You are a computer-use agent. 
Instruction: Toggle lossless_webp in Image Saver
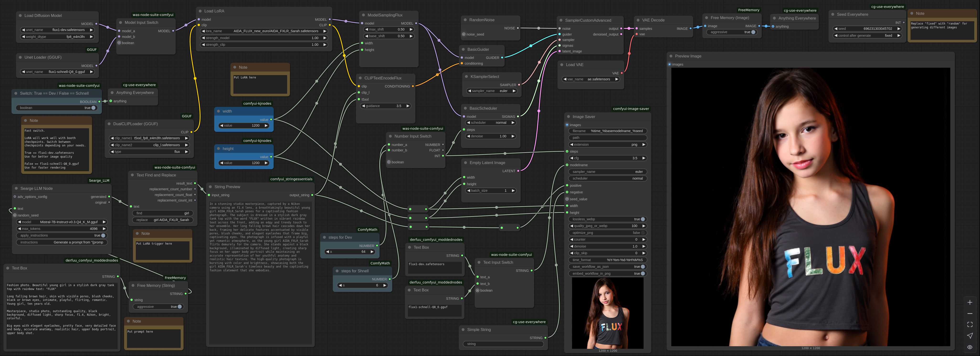608,219
